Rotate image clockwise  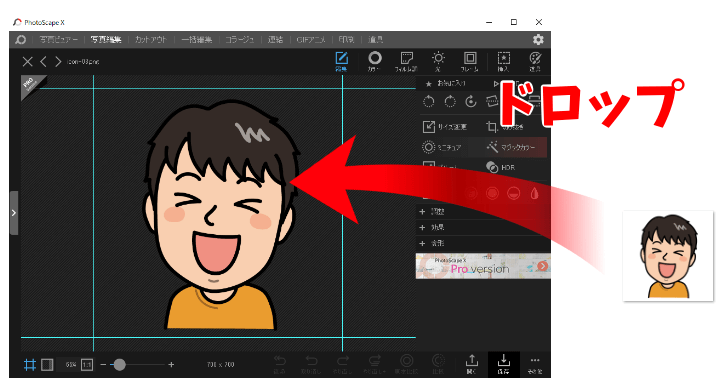click(x=450, y=101)
